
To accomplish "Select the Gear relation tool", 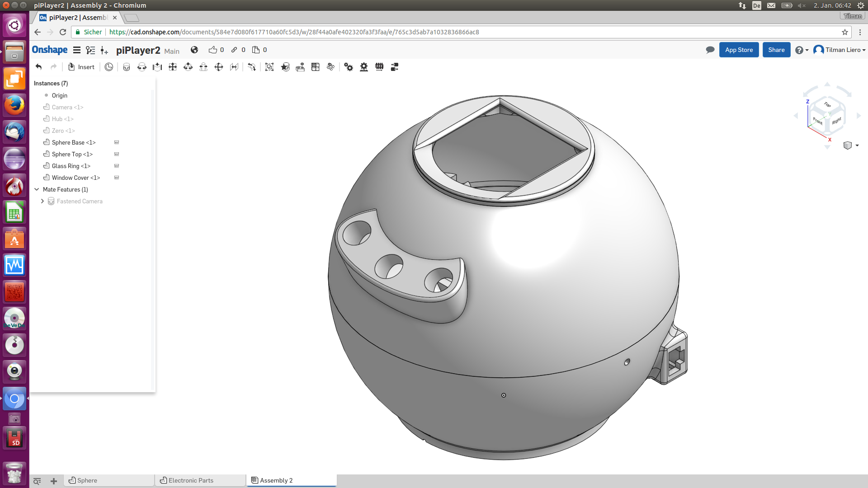I will tap(349, 67).
